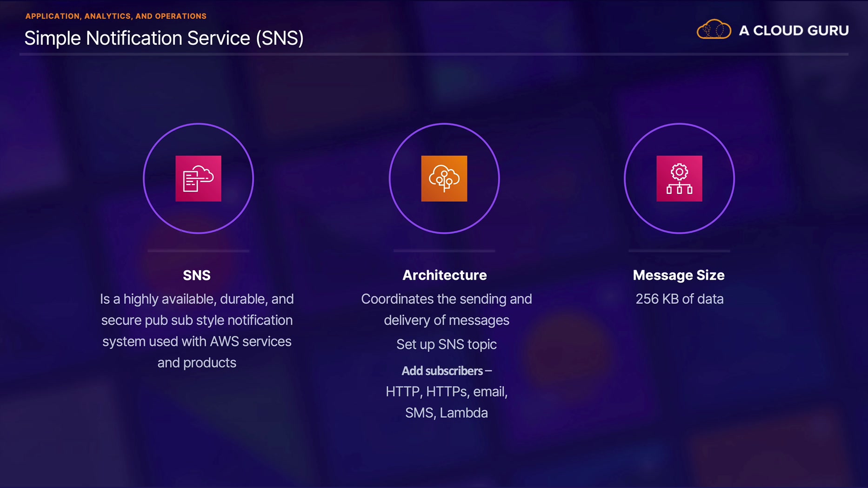Click the line "Coordinates the sending and"
The width and height of the screenshot is (868, 488).
tap(447, 299)
